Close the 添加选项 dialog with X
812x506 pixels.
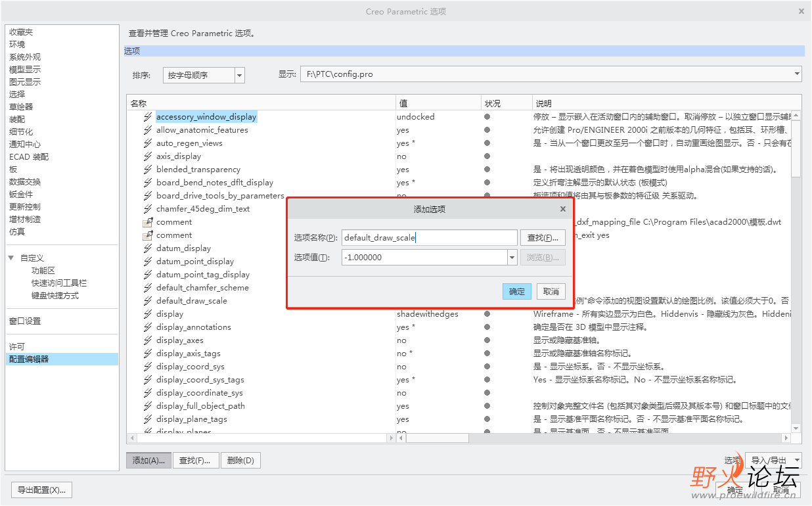pyautogui.click(x=562, y=209)
